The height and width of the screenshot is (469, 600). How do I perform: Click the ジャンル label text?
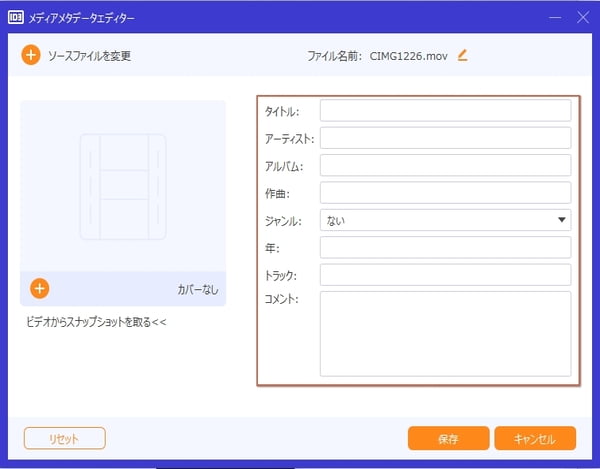point(283,221)
